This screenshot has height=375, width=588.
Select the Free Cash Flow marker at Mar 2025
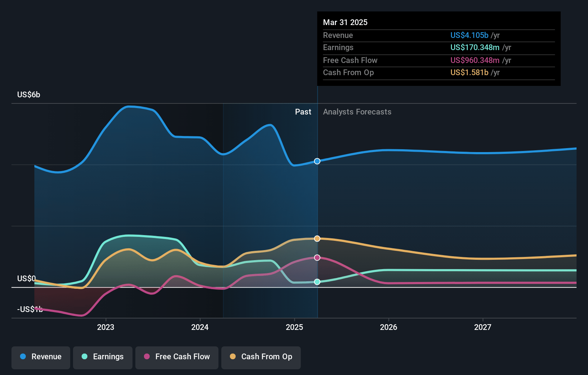pyautogui.click(x=317, y=258)
